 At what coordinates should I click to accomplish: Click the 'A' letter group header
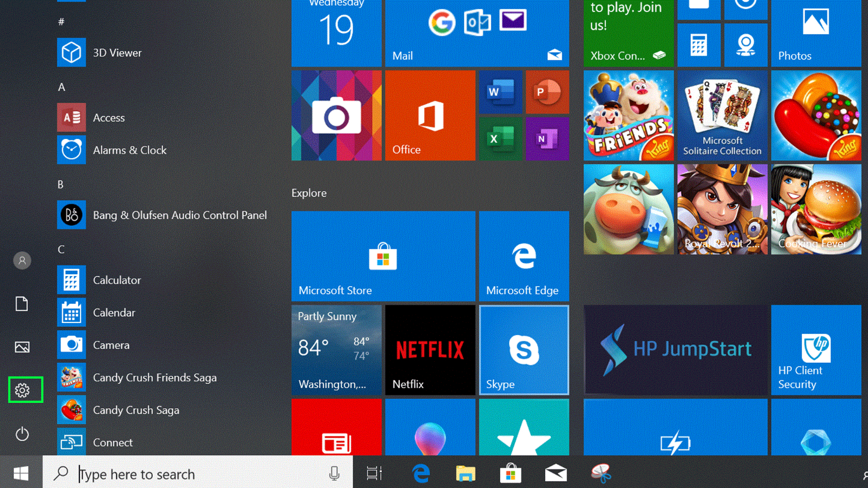coord(61,87)
